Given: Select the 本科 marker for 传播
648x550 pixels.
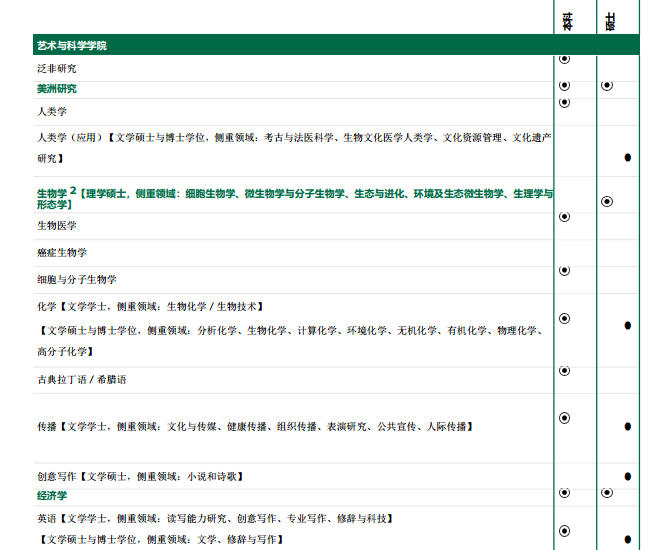Looking at the screenshot, I should [x=565, y=418].
